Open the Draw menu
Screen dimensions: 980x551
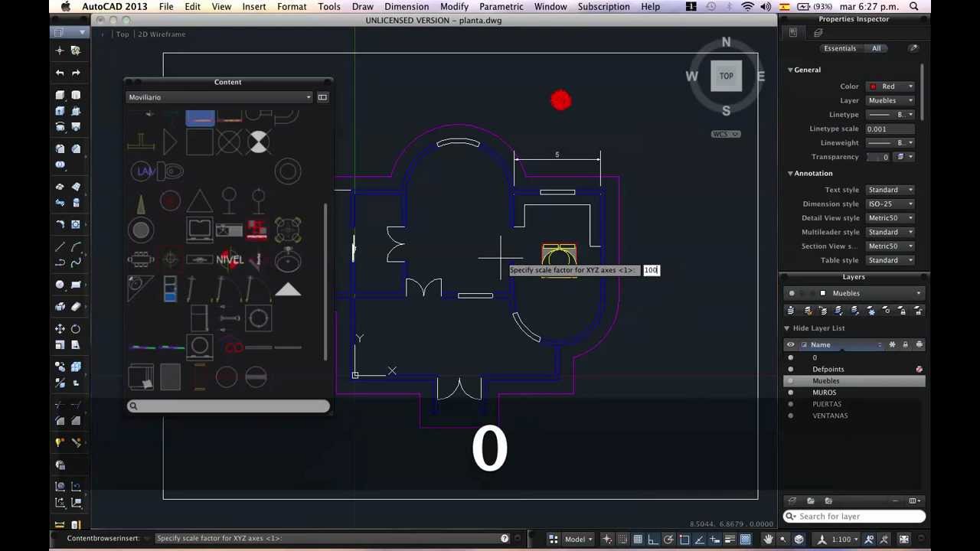[363, 7]
